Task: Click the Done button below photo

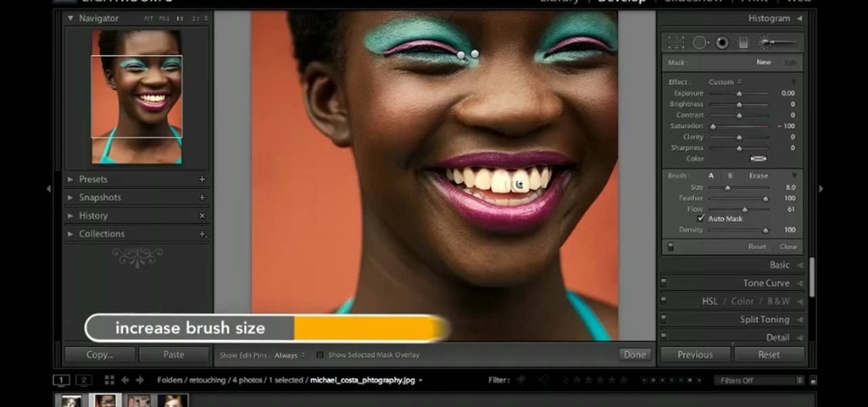Action: [x=635, y=354]
